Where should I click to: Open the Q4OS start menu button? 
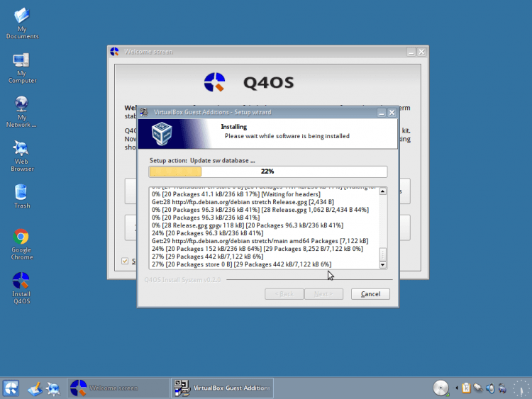click(11, 388)
